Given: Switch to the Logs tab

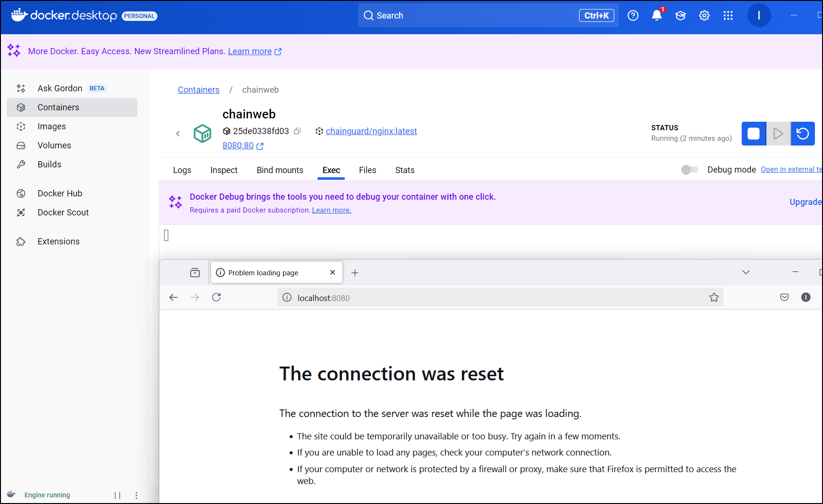Looking at the screenshot, I should (x=182, y=170).
